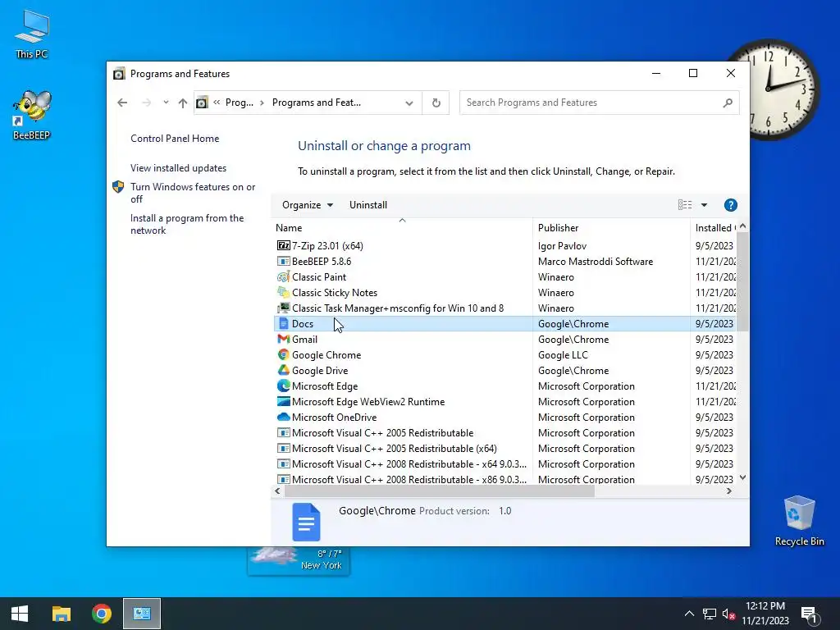
Task: Click the horizontal scrollbar right arrow
Action: [728, 491]
